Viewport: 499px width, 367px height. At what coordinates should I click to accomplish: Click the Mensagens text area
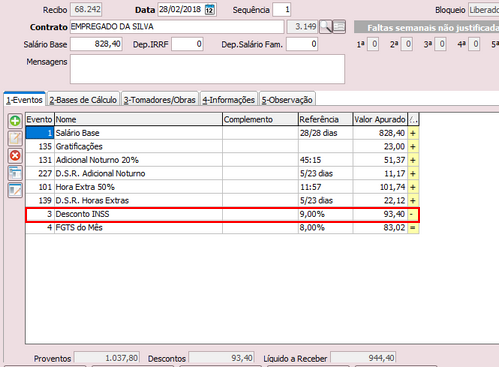tap(207, 69)
